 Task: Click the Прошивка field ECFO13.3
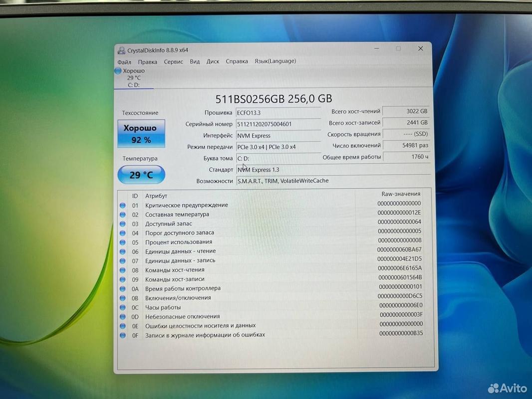click(x=278, y=113)
